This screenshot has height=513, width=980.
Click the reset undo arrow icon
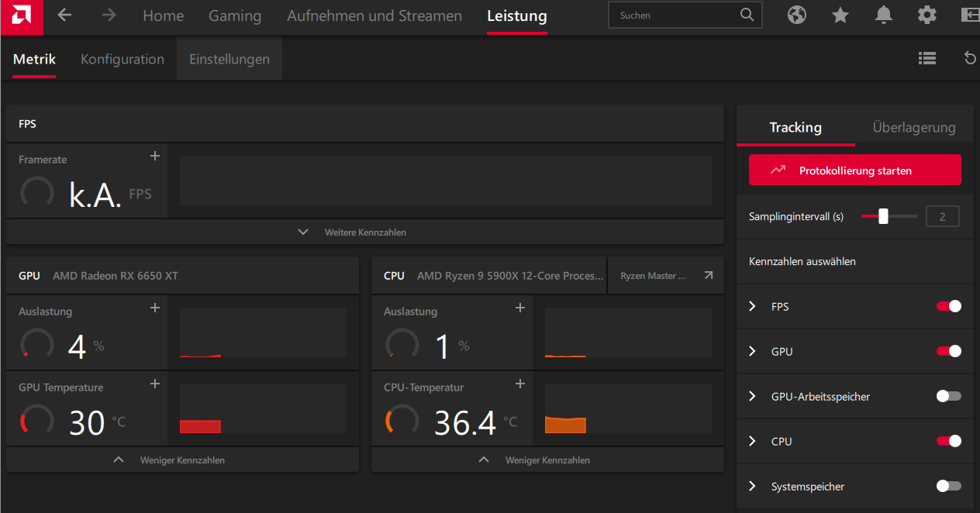coord(970,58)
